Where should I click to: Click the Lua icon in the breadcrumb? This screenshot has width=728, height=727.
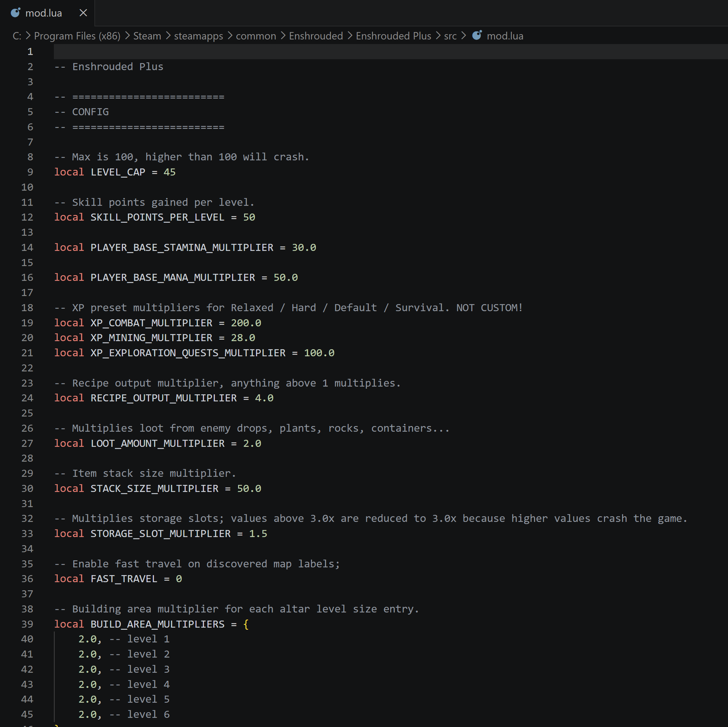click(477, 36)
